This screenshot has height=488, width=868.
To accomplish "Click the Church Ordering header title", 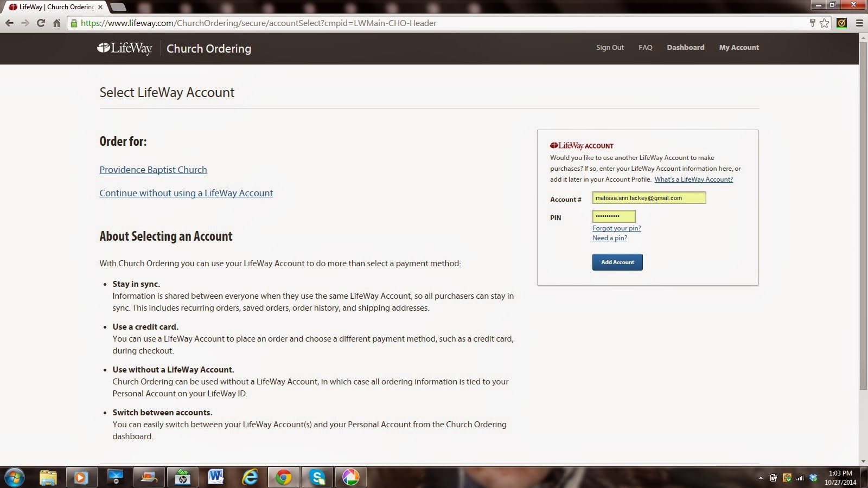I will [209, 49].
